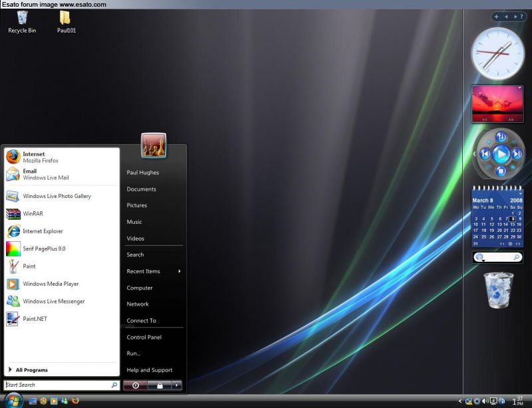Toggle shuffle button on media gadget
The width and height of the screenshot is (532, 408).
(x=501, y=137)
